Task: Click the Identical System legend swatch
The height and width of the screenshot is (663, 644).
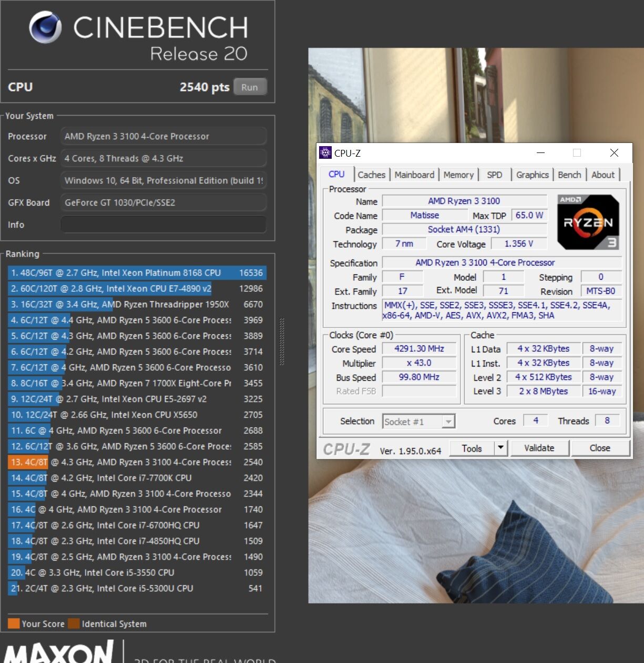Action: [74, 624]
